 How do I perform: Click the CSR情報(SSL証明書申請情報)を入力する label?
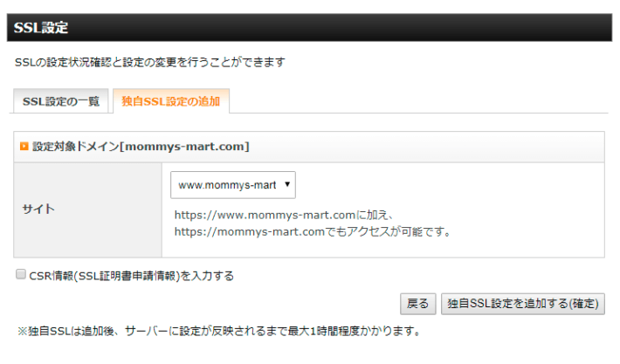click(131, 276)
